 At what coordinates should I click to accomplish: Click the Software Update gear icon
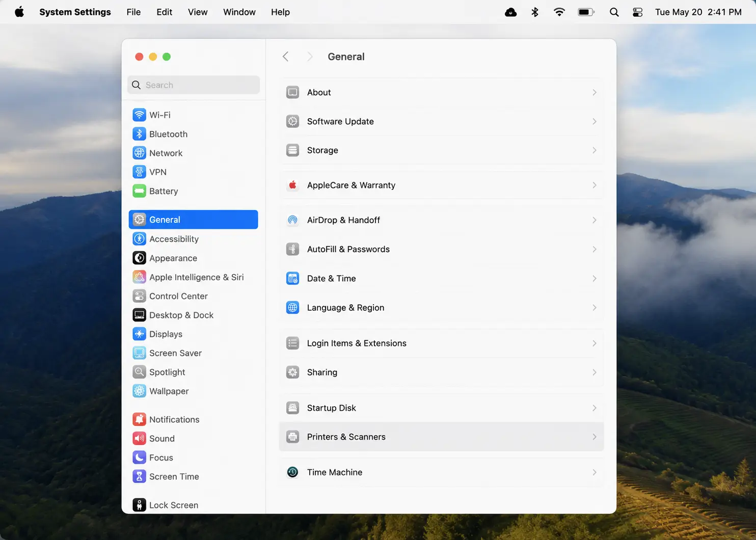pyautogui.click(x=292, y=121)
